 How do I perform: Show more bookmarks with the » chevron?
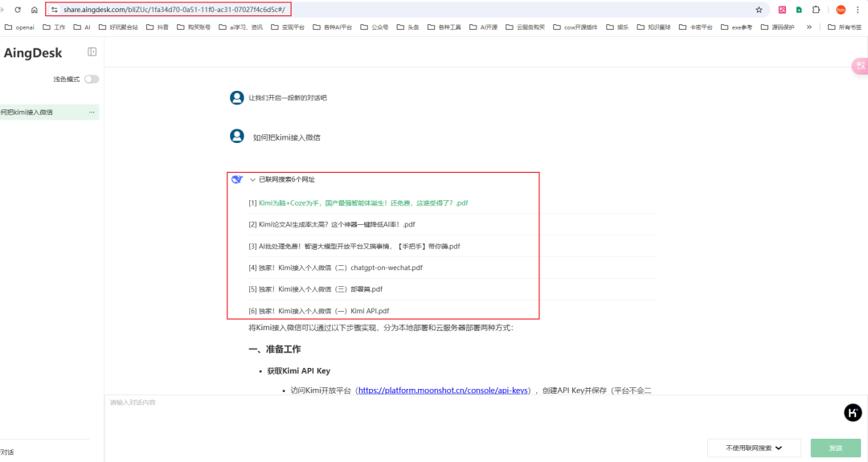point(809,27)
